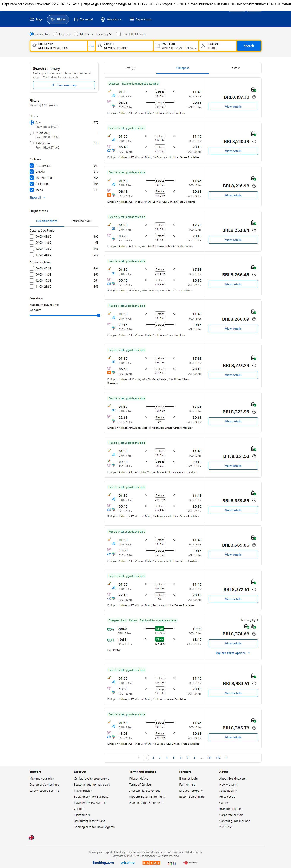
Task: Click the Attractions icon in top navigation
Action: point(103,20)
